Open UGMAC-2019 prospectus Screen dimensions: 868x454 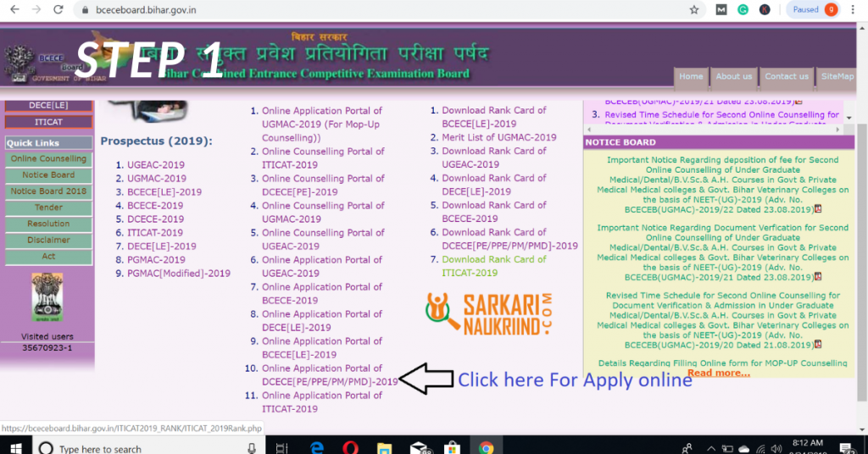[157, 178]
